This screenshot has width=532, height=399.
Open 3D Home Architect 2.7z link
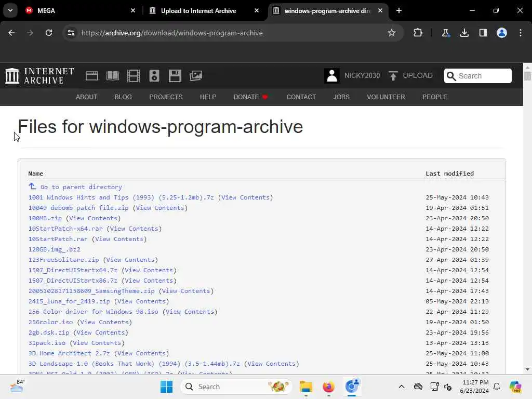pos(69,353)
